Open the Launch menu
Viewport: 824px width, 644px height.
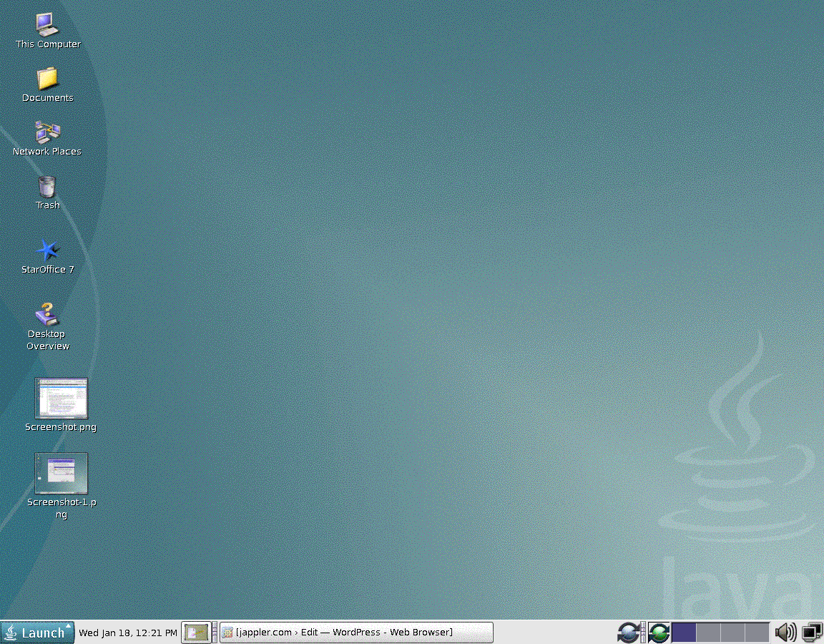pos(37,633)
